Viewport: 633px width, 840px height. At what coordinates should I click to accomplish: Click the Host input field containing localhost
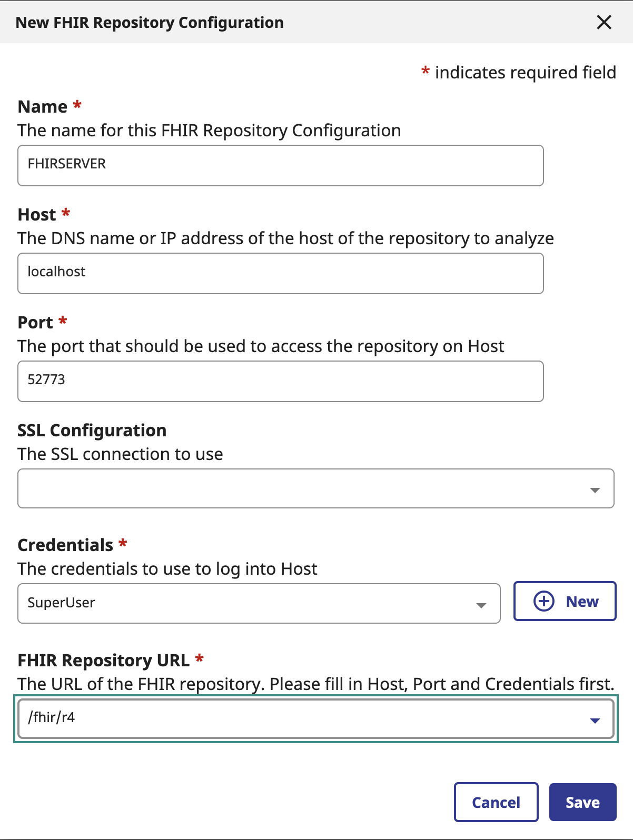pos(281,273)
